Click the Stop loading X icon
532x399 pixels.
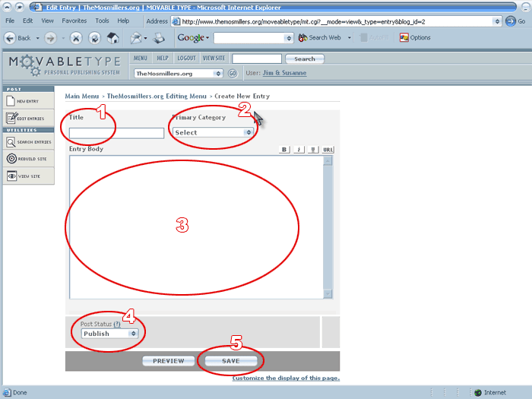tap(76, 38)
